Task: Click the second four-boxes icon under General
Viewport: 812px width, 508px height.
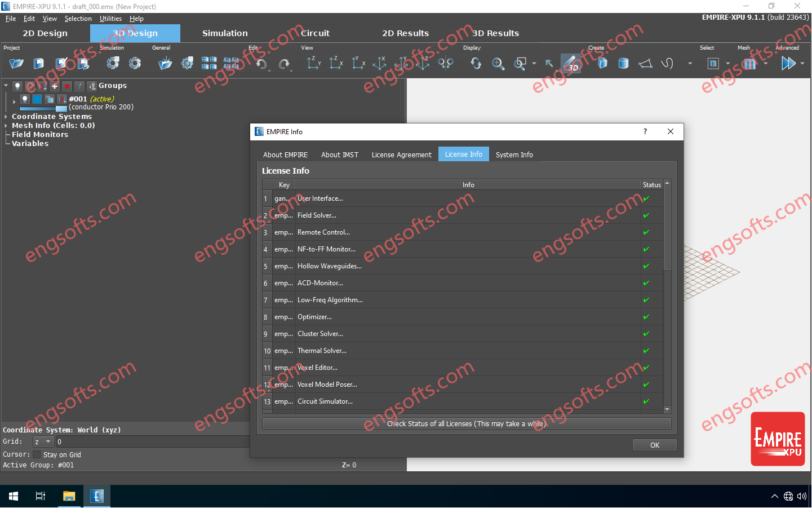Action: (x=231, y=63)
